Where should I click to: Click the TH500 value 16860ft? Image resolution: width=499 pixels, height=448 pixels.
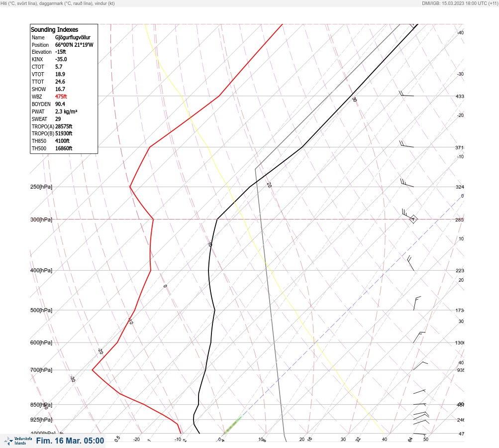tap(64, 148)
